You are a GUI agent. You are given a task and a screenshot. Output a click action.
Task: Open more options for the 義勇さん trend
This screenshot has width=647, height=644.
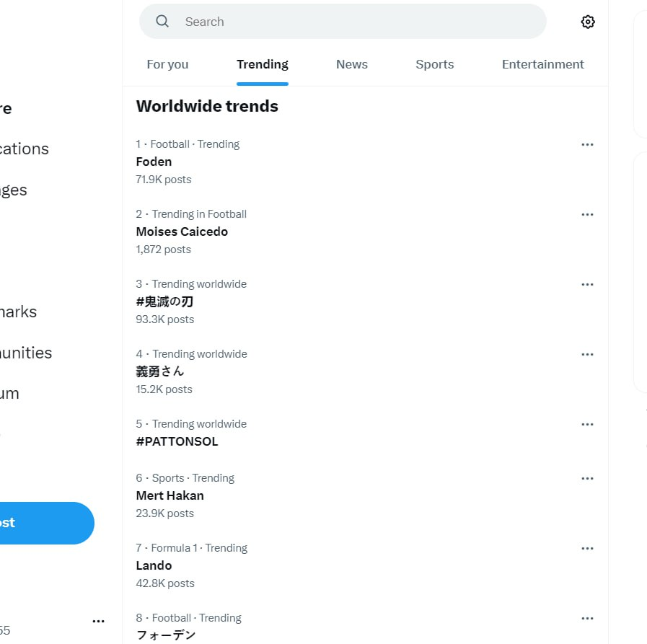[x=587, y=354]
